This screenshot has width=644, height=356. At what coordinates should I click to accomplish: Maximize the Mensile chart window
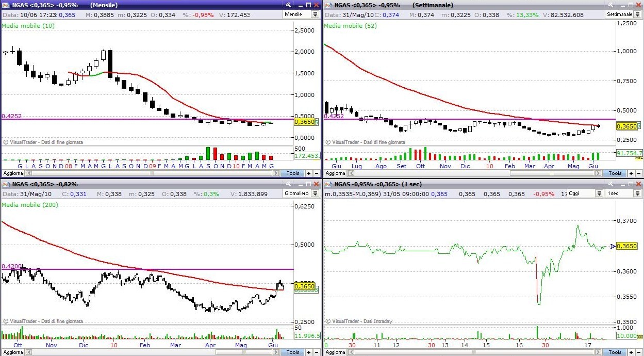pos(308,5)
